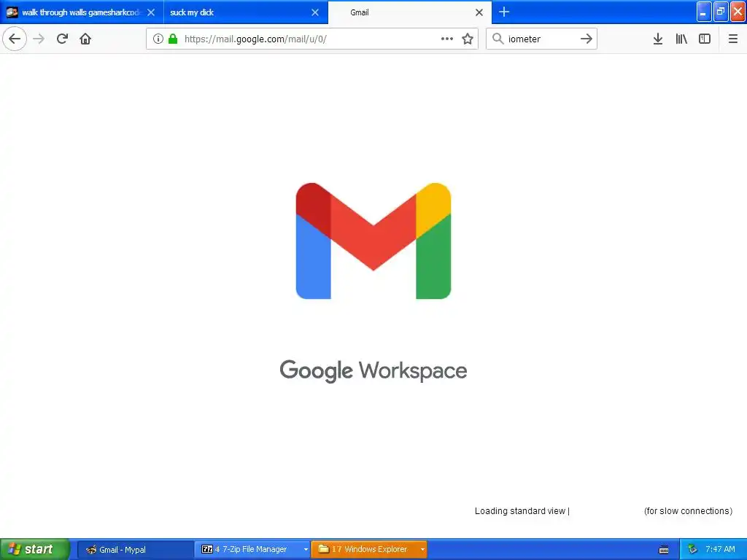Image resolution: width=747 pixels, height=560 pixels.
Task: Close the second browser tab
Action: pyautogui.click(x=315, y=12)
